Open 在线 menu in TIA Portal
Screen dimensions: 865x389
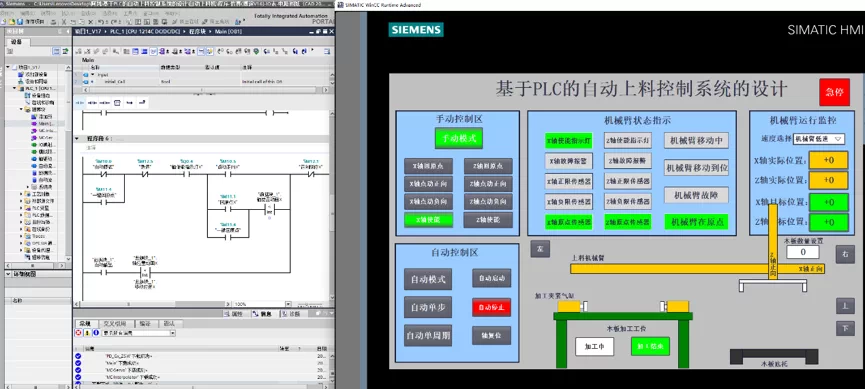click(x=88, y=13)
